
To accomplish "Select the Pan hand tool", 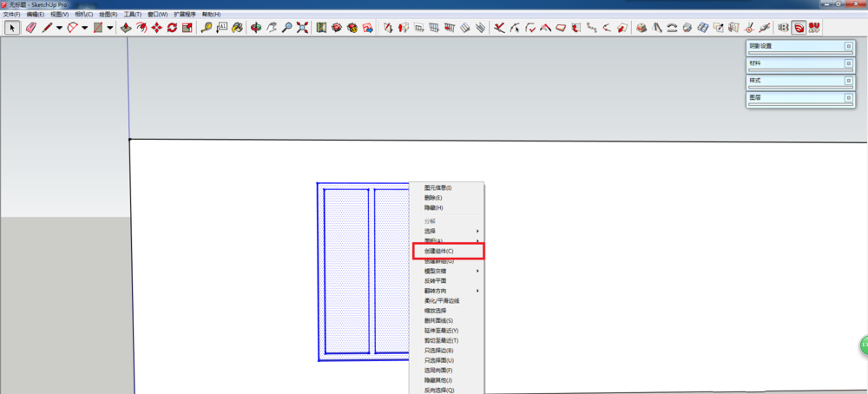I will [271, 28].
